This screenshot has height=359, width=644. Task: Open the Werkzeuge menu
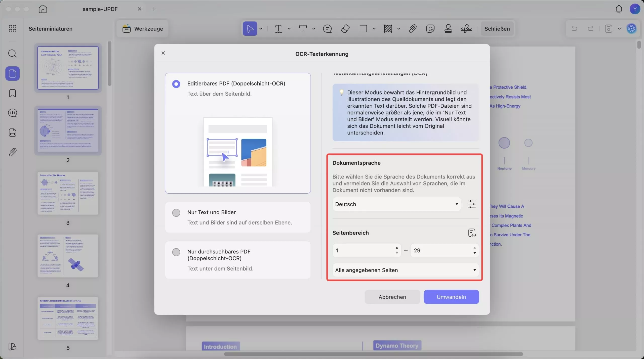point(143,29)
